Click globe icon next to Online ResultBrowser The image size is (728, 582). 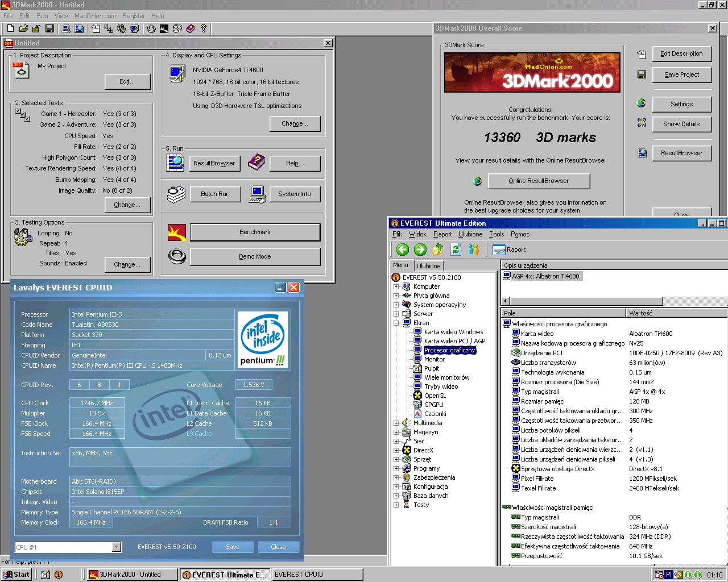point(477,181)
